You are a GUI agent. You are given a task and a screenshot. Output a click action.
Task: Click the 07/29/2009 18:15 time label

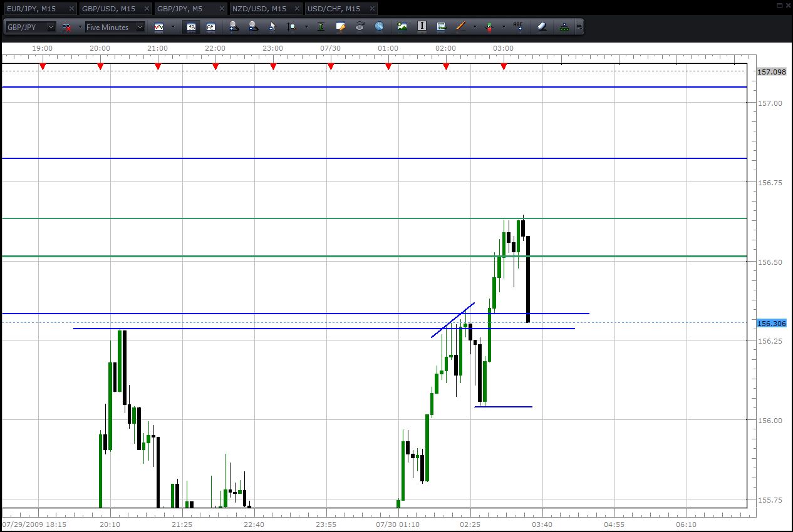point(34,523)
